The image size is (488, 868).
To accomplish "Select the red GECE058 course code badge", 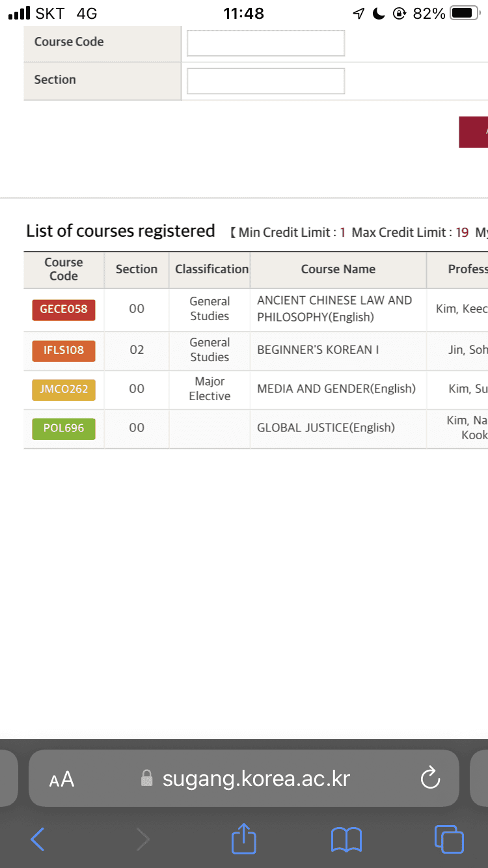I will [64, 310].
